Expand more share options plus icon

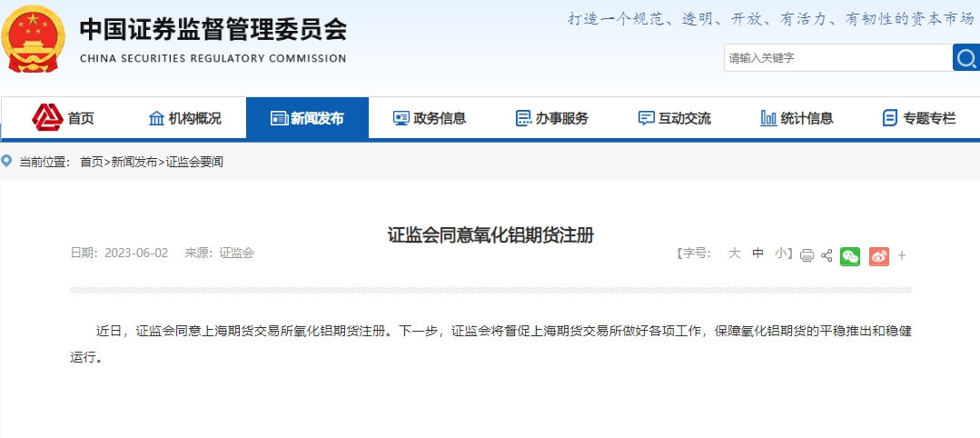(x=902, y=256)
